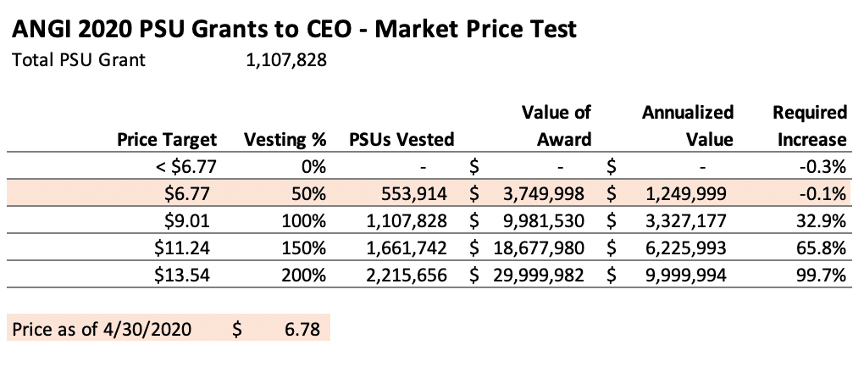Screen dimensions: 864x372
Task: Select the Price as of 4/30/2020 label
Action: 102,328
